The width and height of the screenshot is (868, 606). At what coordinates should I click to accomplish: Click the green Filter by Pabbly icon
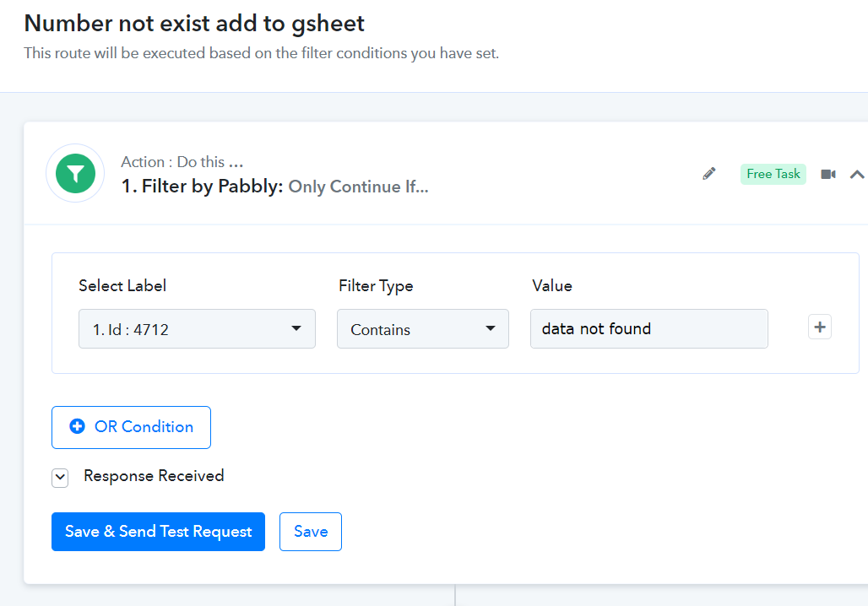pyautogui.click(x=75, y=174)
